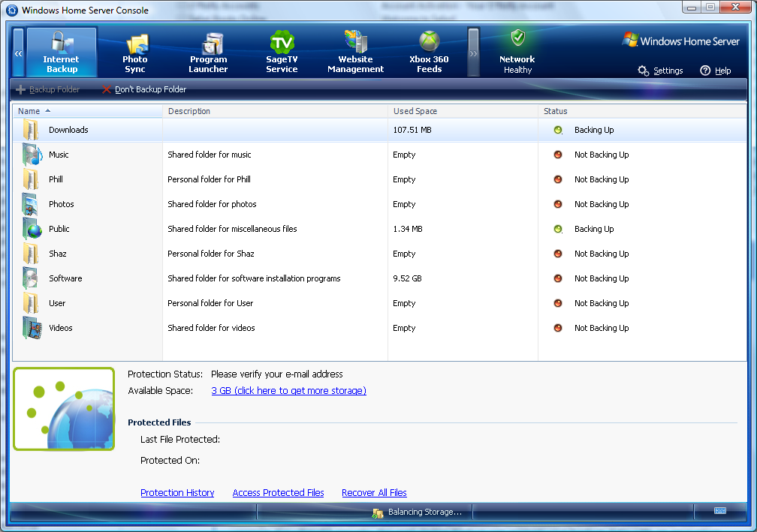Click the globe backup logo image
This screenshot has height=532, width=757.
64,409
